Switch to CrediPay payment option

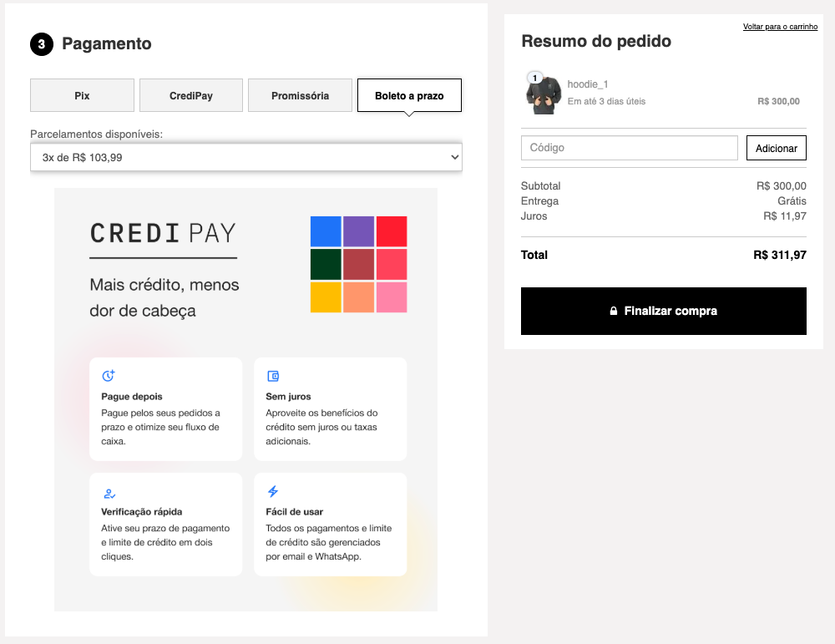tap(191, 95)
